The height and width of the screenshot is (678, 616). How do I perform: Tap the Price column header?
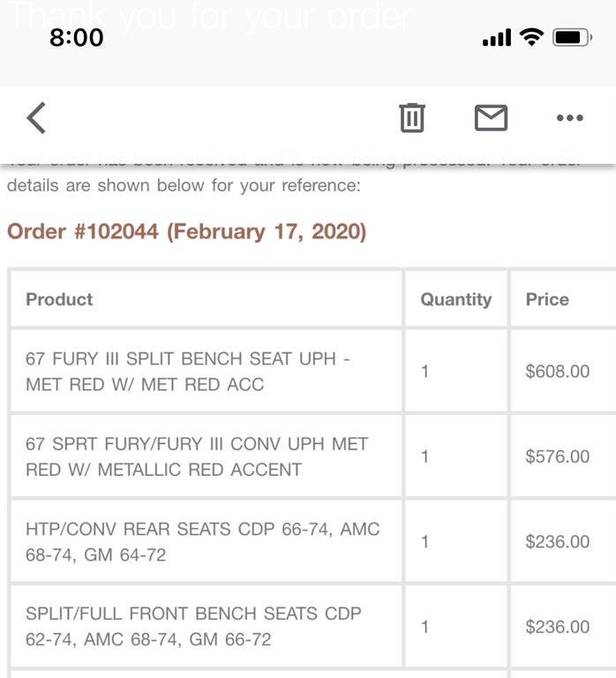point(547,299)
